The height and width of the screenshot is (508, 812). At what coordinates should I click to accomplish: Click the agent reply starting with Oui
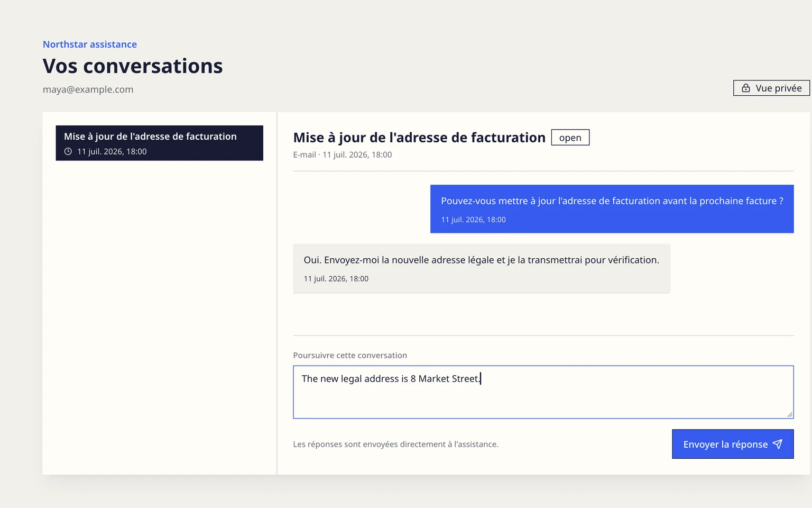pos(481,268)
